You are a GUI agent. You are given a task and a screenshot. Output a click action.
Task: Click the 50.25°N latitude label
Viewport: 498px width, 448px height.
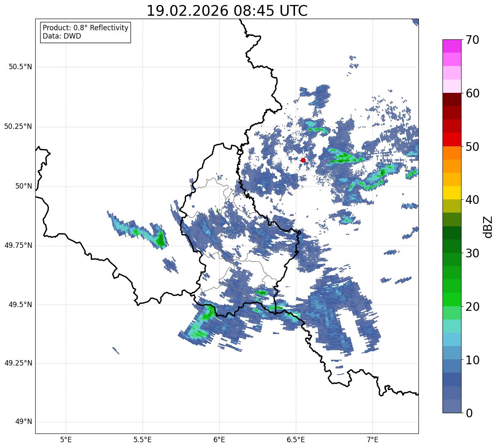(18, 126)
